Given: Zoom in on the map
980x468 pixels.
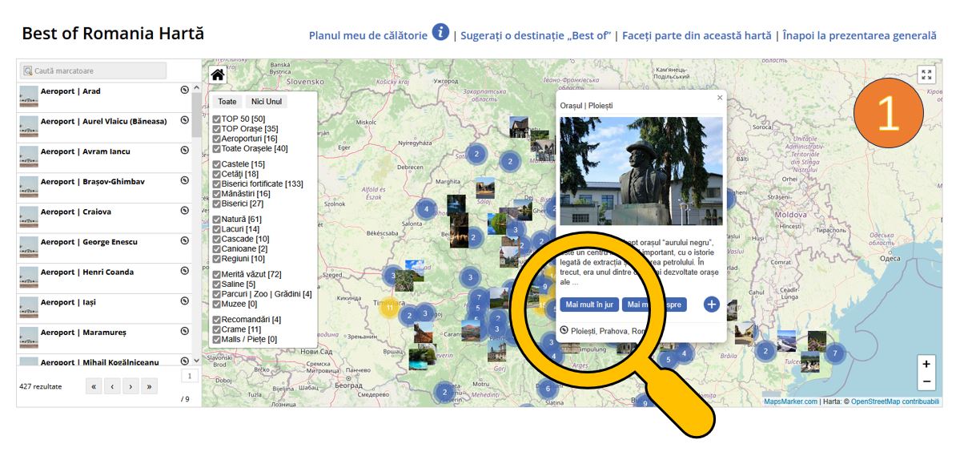Looking at the screenshot, I should coord(926,365).
